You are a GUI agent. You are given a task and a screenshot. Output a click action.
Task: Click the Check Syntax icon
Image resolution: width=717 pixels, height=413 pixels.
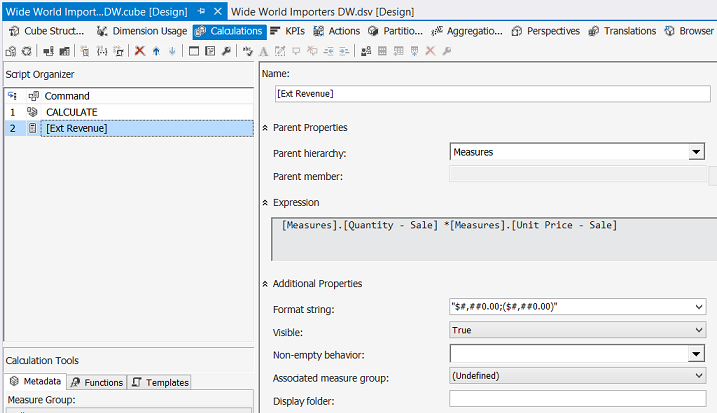(x=248, y=50)
